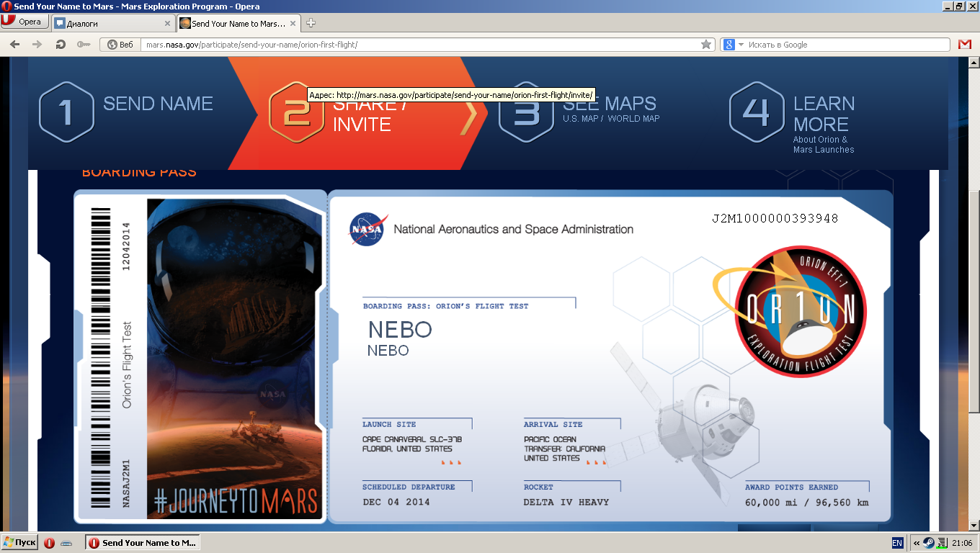
Task: Click the Send Your Name to M... taskbar button
Action: [x=142, y=543]
